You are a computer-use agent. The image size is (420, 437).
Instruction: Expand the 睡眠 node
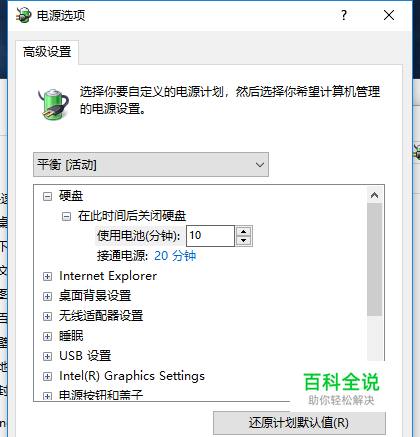(47, 336)
